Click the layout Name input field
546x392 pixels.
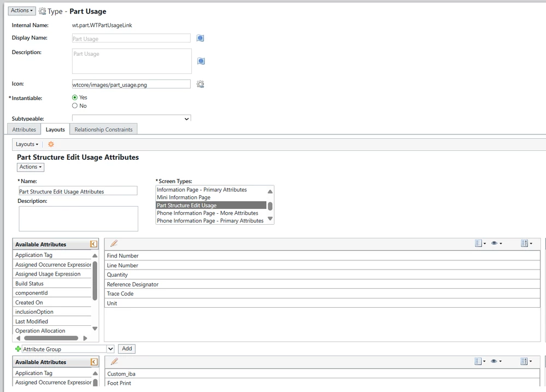(x=78, y=191)
